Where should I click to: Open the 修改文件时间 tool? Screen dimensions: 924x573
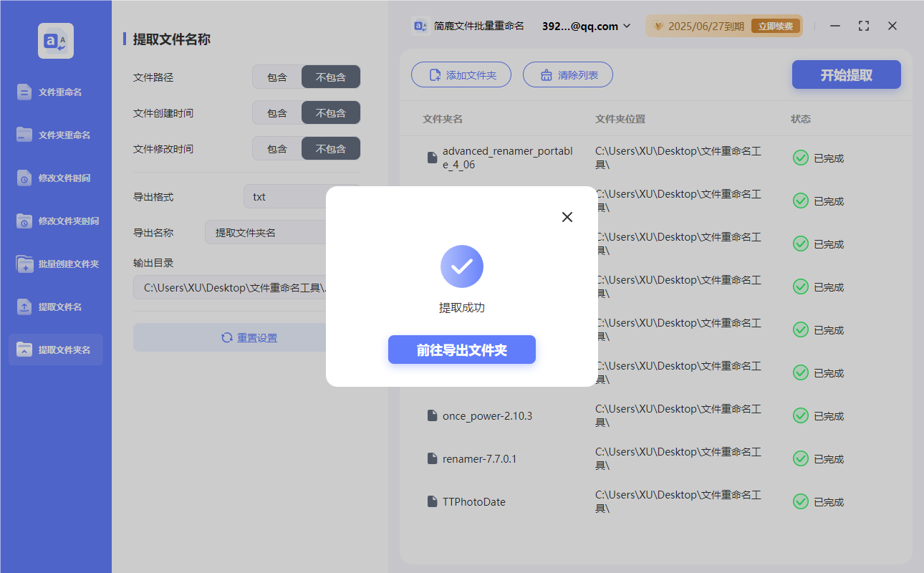coord(55,178)
